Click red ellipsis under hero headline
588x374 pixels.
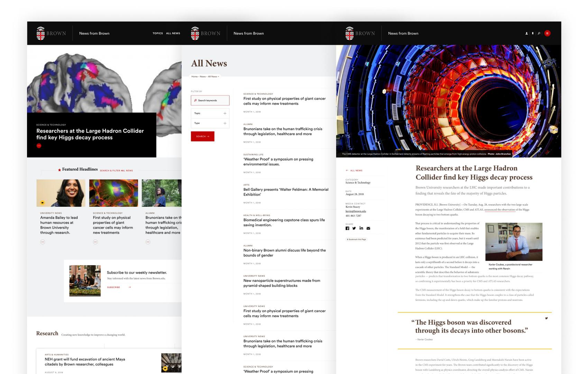[39, 146]
